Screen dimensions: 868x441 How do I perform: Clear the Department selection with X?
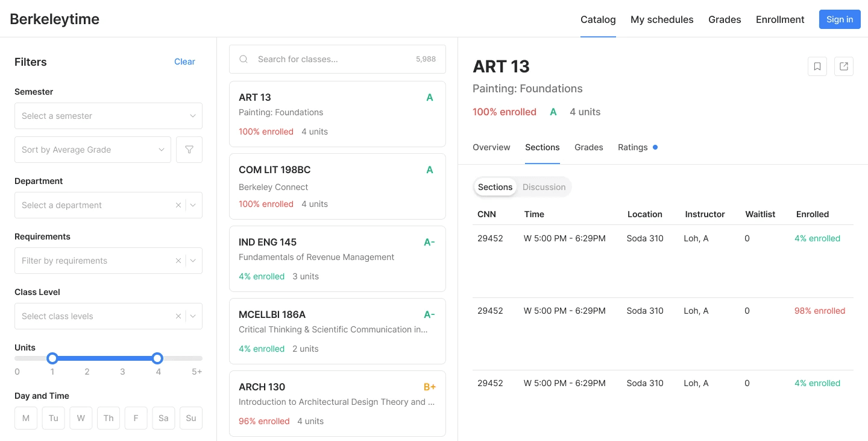click(178, 205)
